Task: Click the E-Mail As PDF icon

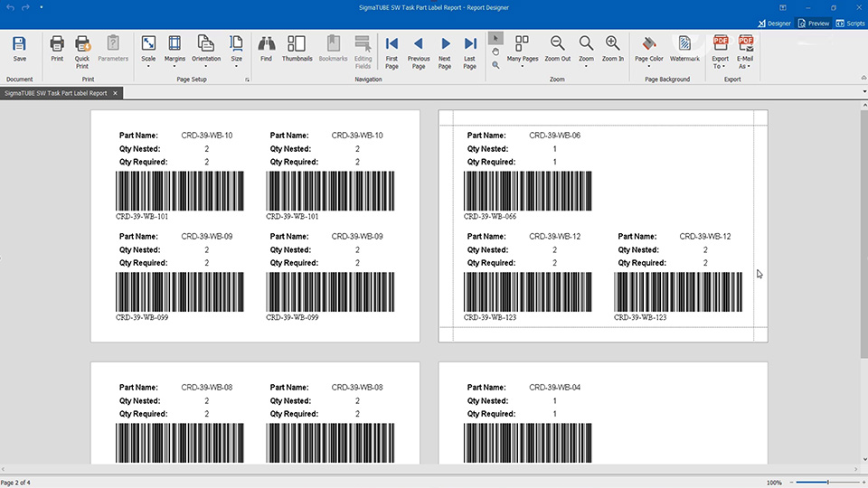Action: pos(745,43)
